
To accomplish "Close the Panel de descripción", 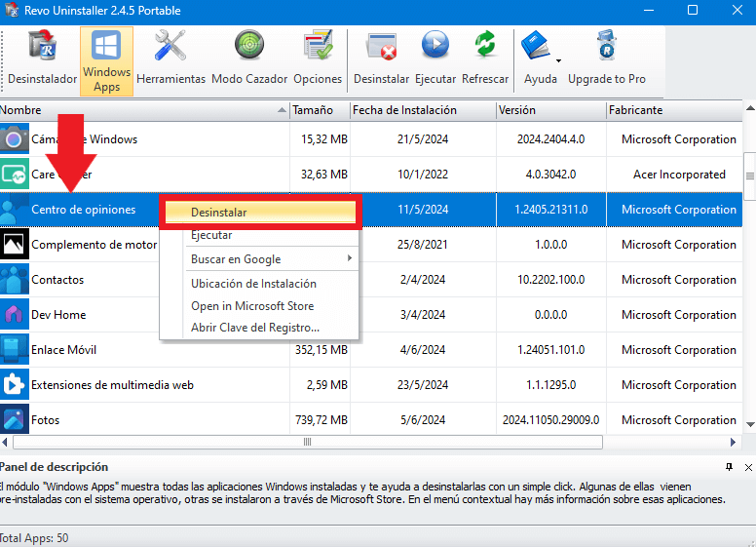I will pyautogui.click(x=748, y=467).
